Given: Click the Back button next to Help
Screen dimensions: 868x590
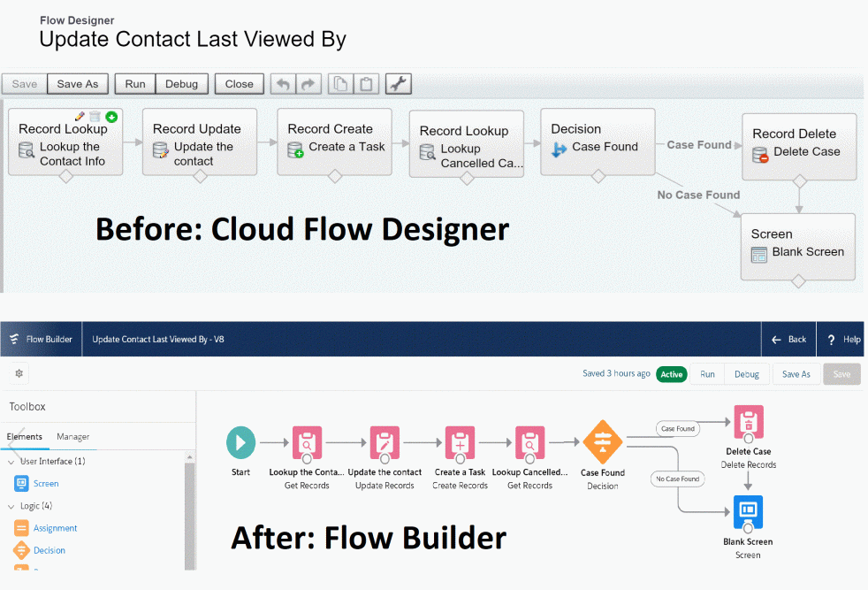Looking at the screenshot, I should point(788,339).
